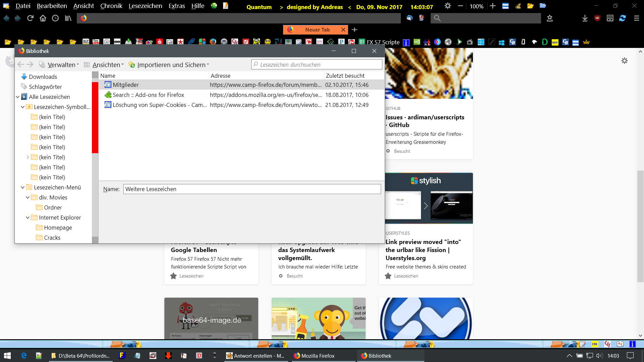The width and height of the screenshot is (644, 362).
Task: Open the uBlock Origin extension icon
Action: (597, 18)
